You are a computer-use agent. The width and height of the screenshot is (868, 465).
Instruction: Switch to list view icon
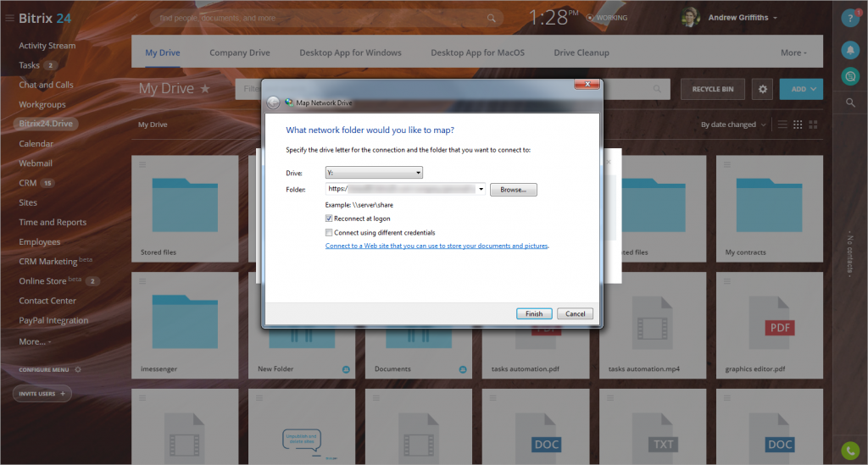[x=782, y=125]
